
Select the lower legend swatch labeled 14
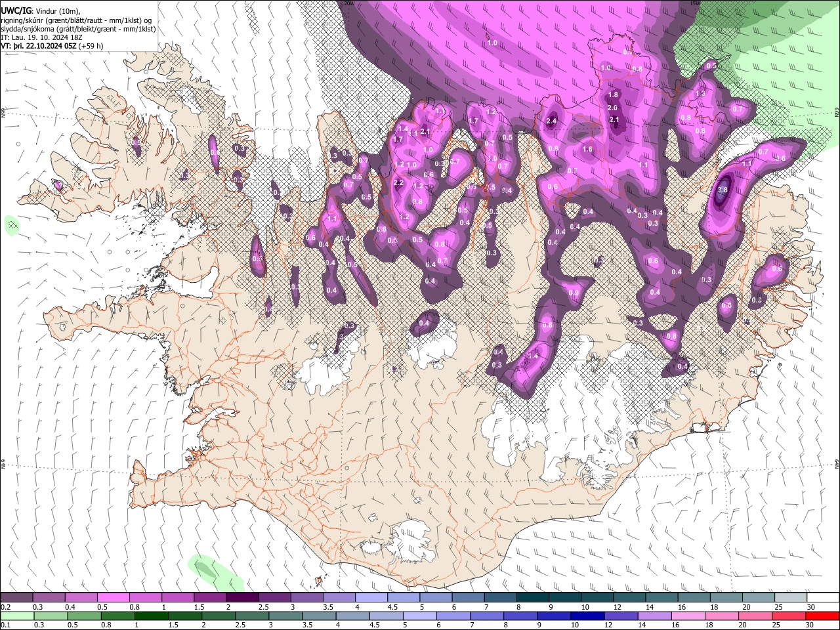(654, 616)
